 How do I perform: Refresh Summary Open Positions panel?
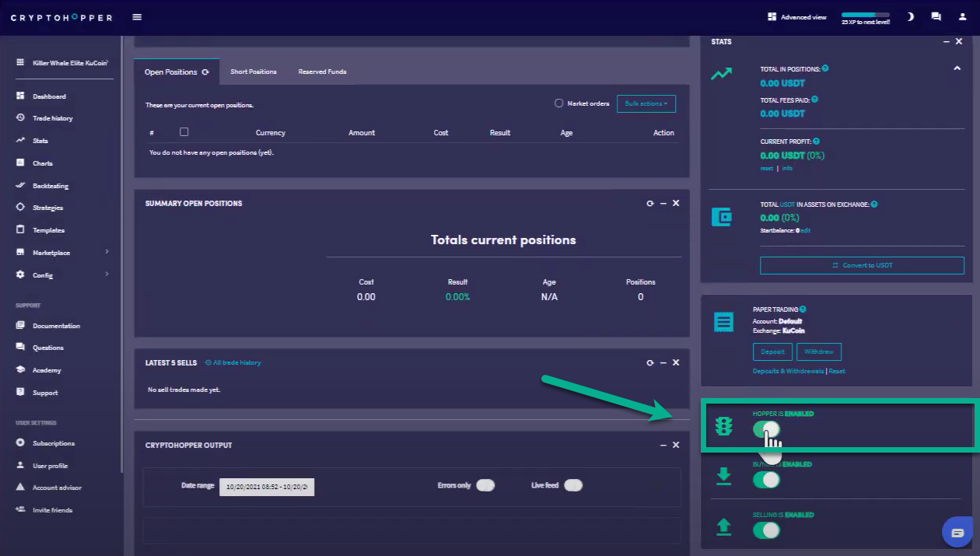pyautogui.click(x=649, y=203)
